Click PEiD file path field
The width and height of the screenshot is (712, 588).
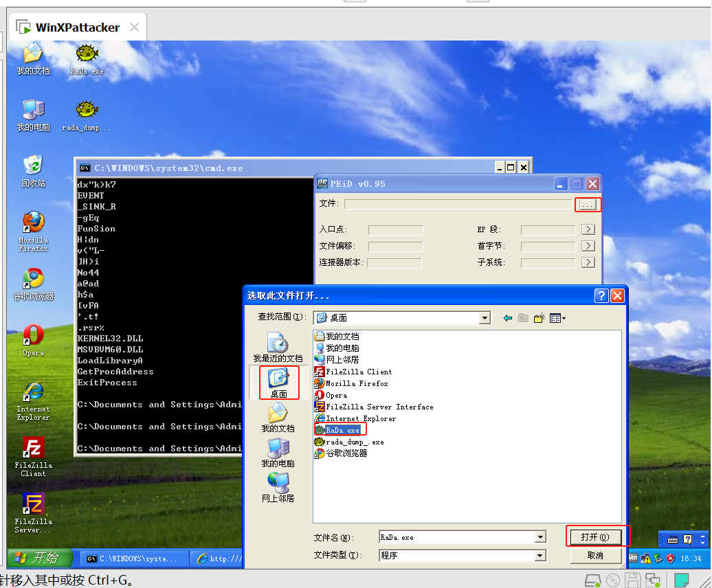pos(458,204)
